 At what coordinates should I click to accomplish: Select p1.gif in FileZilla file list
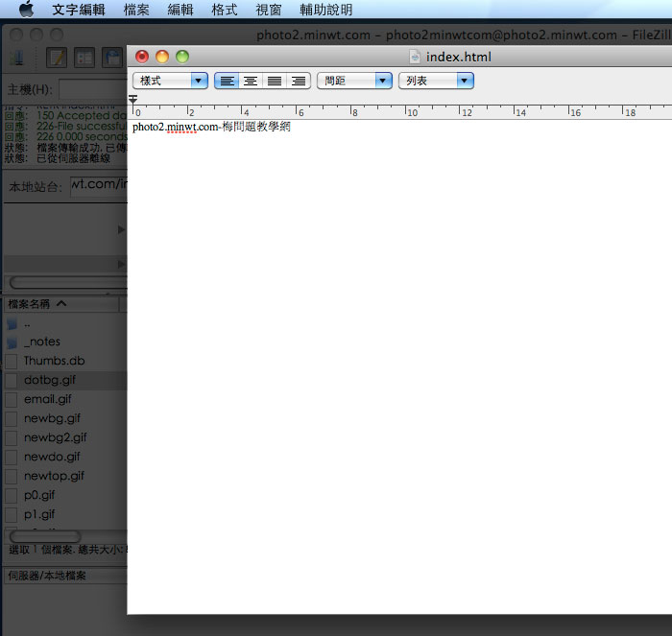pyautogui.click(x=65, y=514)
